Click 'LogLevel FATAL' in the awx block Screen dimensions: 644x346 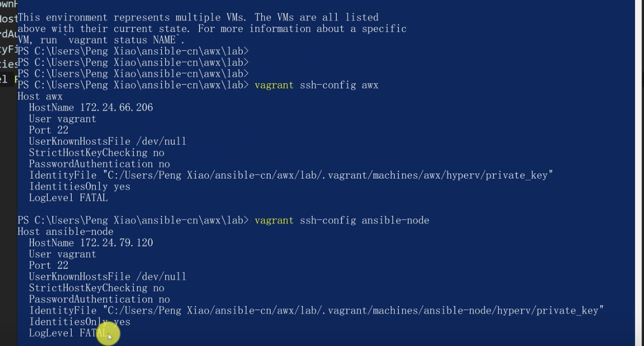pyautogui.click(x=68, y=198)
